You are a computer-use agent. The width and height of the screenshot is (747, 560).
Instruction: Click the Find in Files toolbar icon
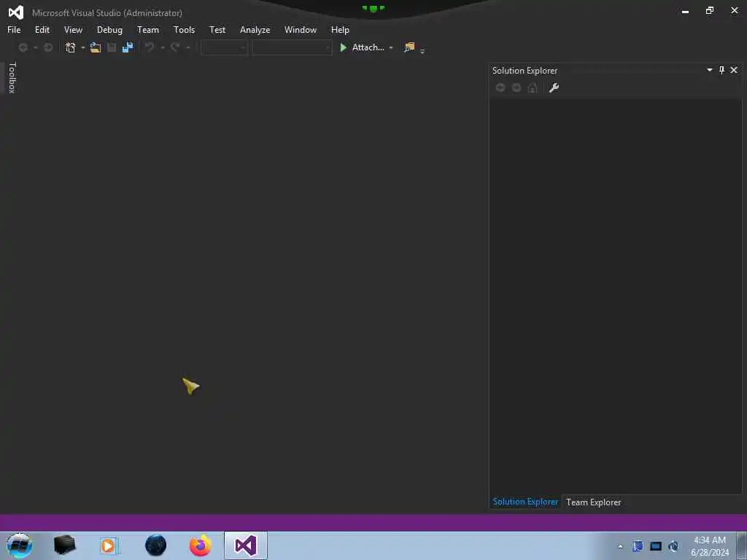click(x=409, y=47)
